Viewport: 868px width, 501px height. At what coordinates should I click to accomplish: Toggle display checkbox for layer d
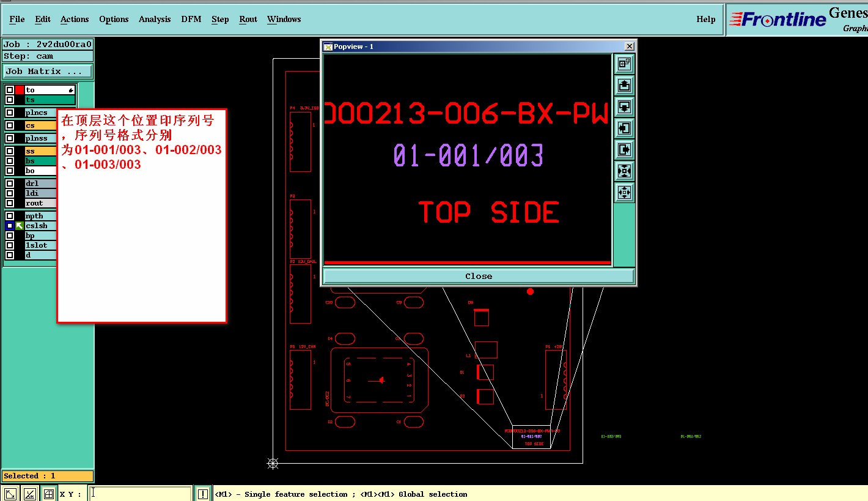pyautogui.click(x=10, y=255)
